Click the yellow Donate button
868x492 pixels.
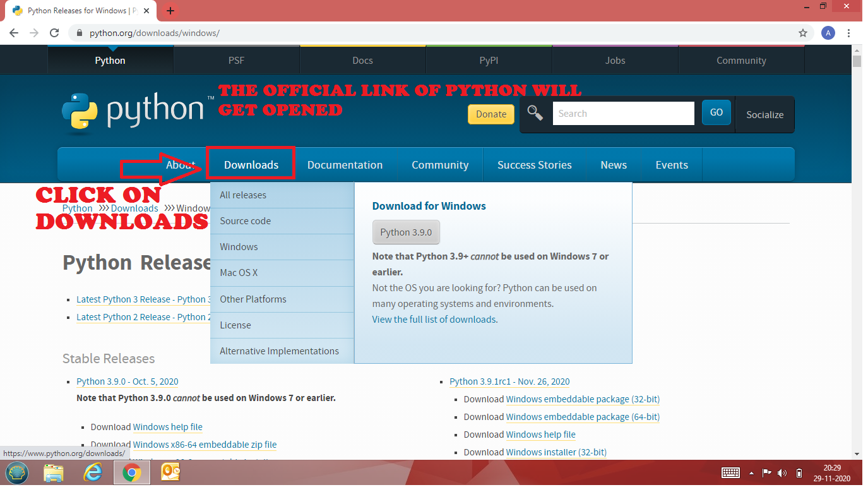tap(490, 114)
